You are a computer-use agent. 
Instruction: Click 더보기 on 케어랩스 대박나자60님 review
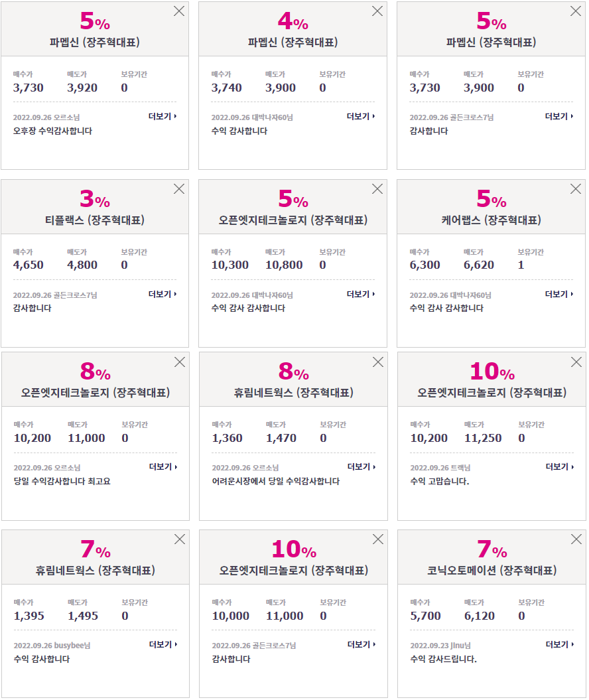pos(559,294)
